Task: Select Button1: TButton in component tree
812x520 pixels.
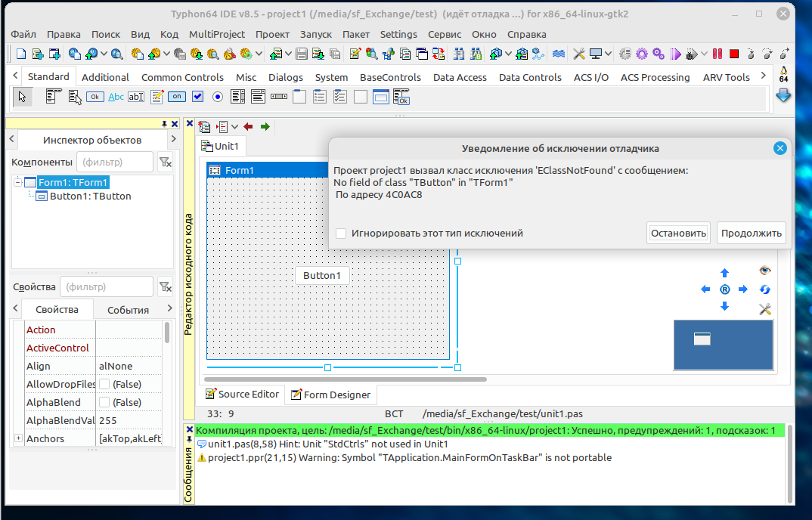Action: (90, 196)
